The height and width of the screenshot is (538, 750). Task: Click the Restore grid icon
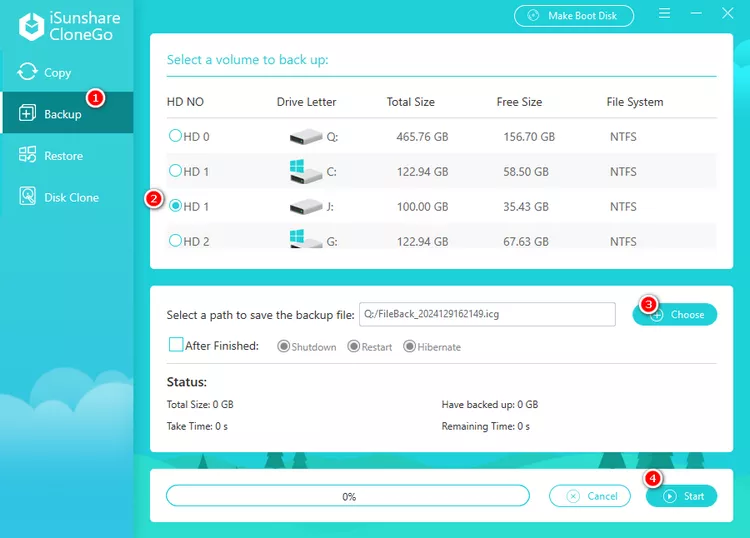27,155
